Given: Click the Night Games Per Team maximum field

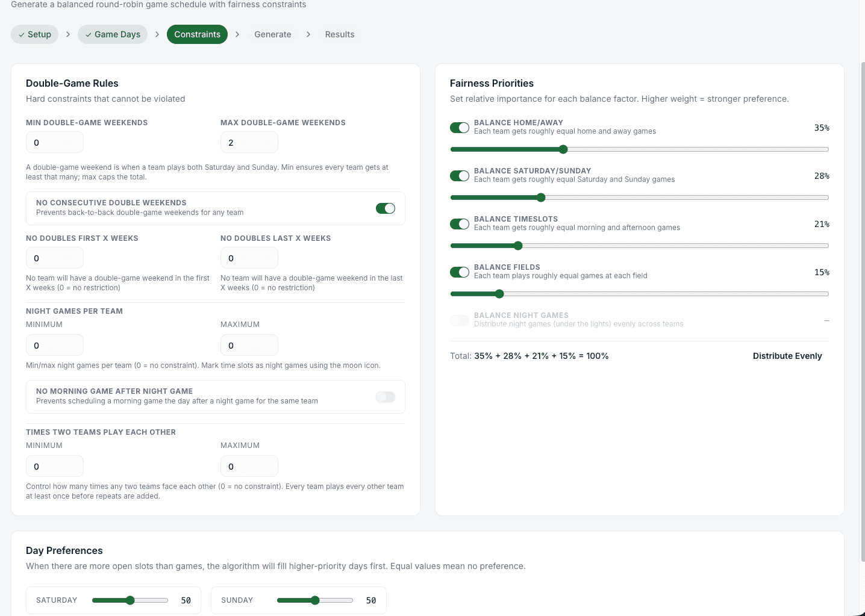Looking at the screenshot, I should click(x=249, y=346).
